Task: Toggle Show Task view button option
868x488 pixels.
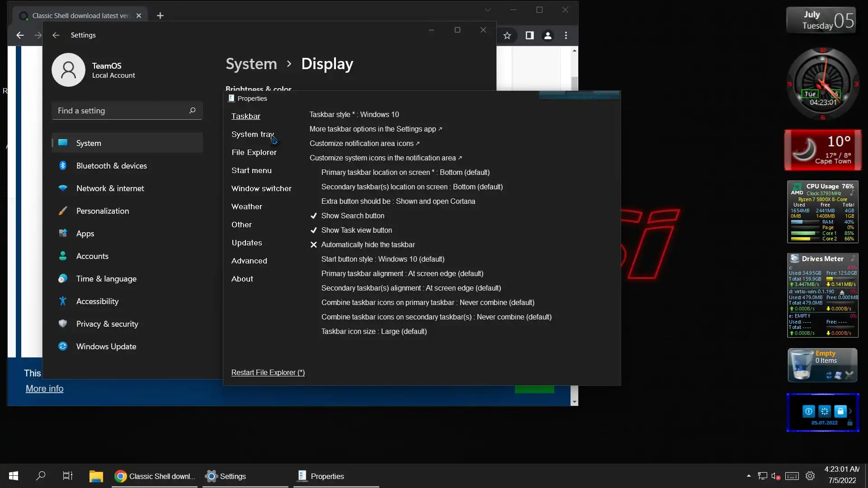Action: pos(356,230)
